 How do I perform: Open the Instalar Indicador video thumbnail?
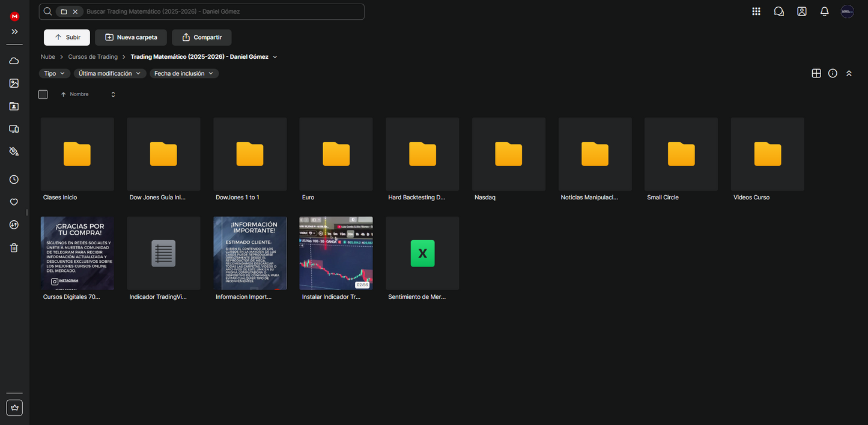coord(336,253)
